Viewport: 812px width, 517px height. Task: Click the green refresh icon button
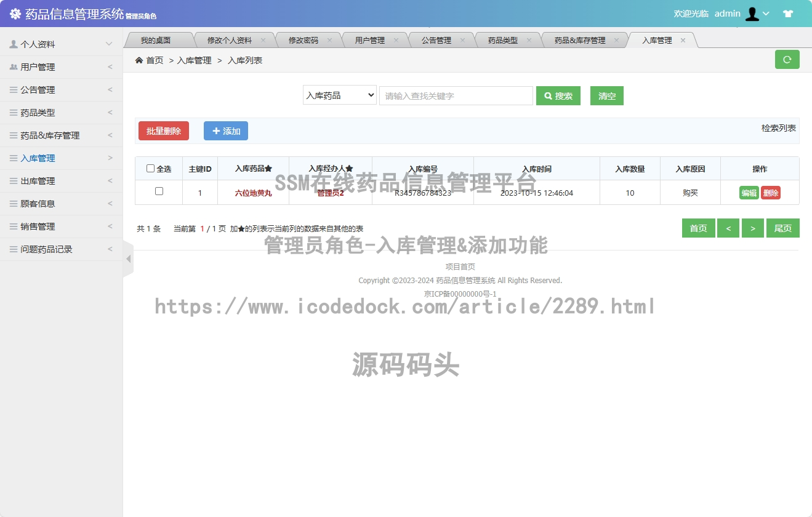pyautogui.click(x=787, y=60)
